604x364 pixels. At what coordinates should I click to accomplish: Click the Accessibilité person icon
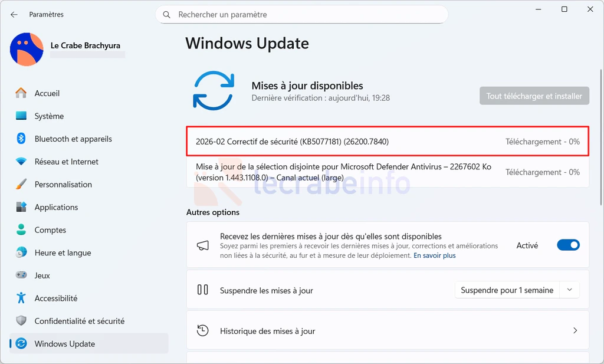pyautogui.click(x=21, y=298)
